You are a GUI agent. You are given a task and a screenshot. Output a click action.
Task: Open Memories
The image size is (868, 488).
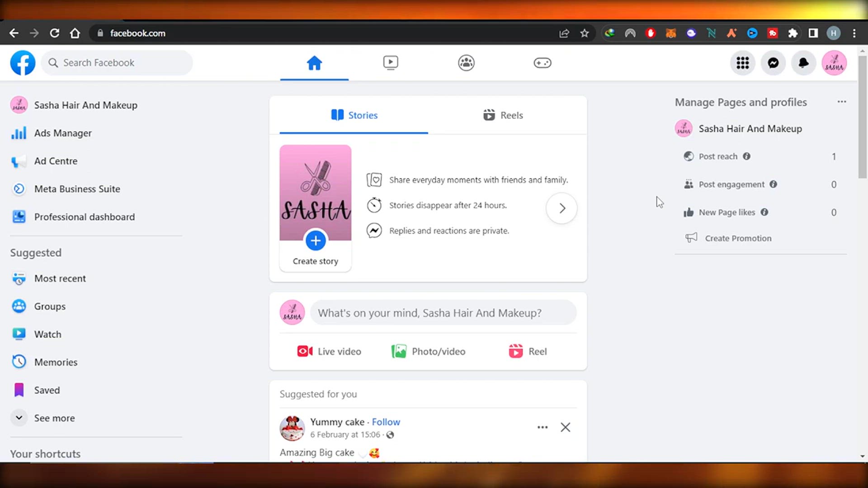pyautogui.click(x=56, y=362)
